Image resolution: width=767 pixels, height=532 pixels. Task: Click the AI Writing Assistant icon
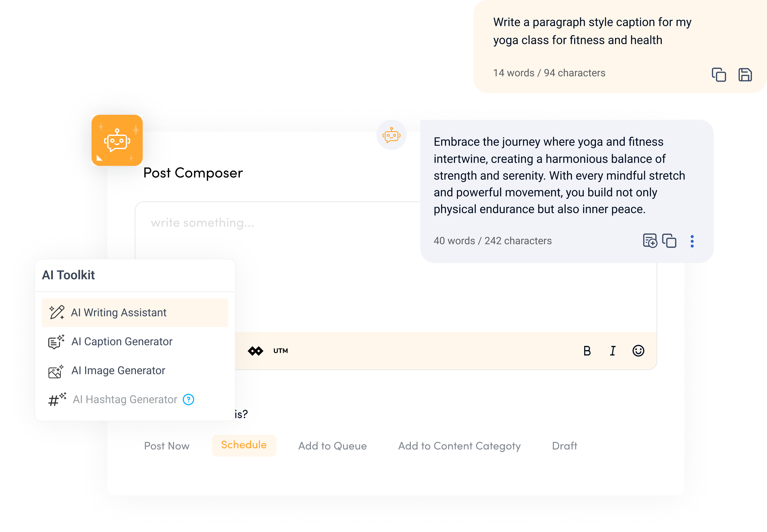(56, 312)
